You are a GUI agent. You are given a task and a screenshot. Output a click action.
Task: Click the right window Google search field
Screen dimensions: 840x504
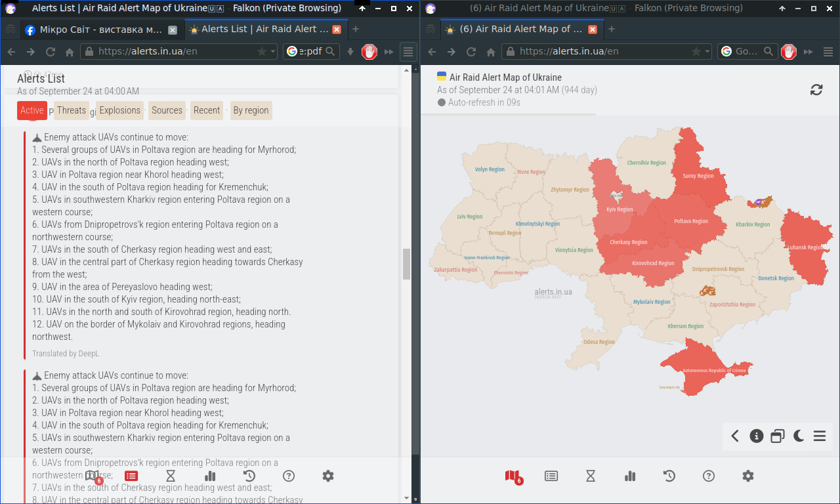[x=747, y=51]
